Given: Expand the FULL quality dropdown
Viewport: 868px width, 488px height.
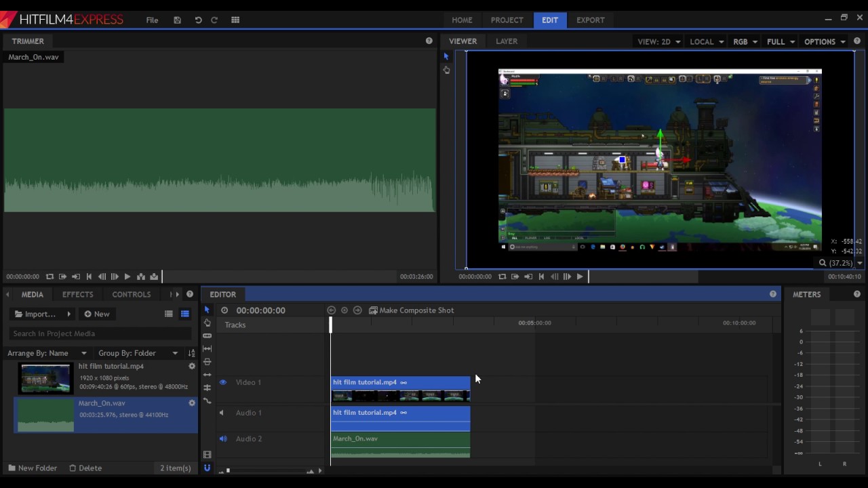Looking at the screenshot, I should coord(781,42).
